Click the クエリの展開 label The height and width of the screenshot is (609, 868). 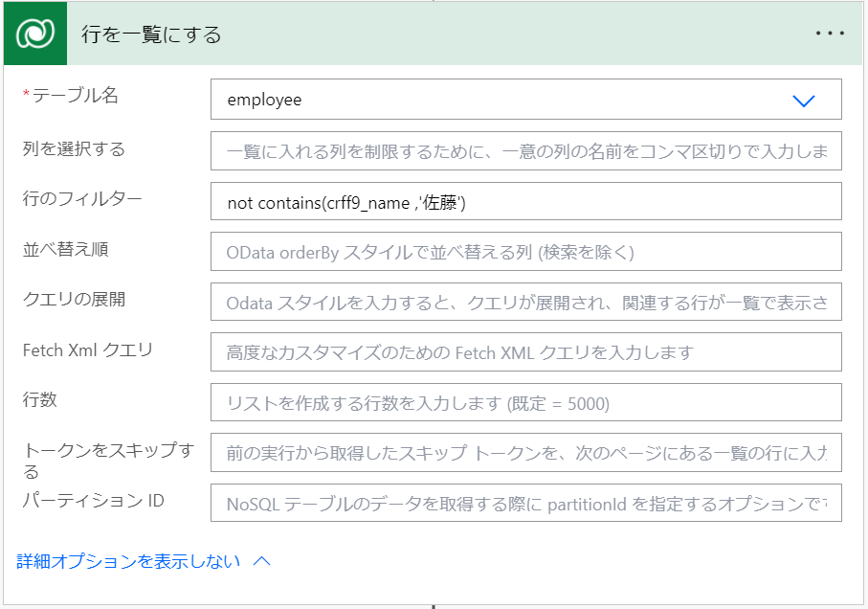(74, 300)
